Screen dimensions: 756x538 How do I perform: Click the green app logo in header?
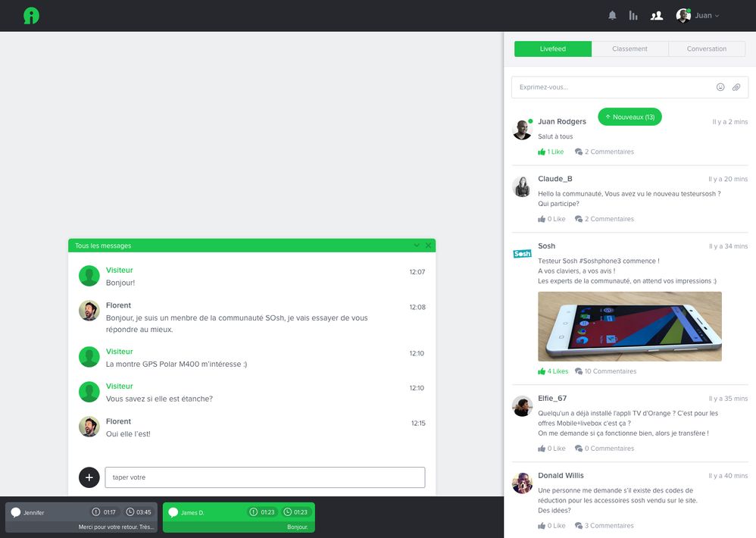31,16
